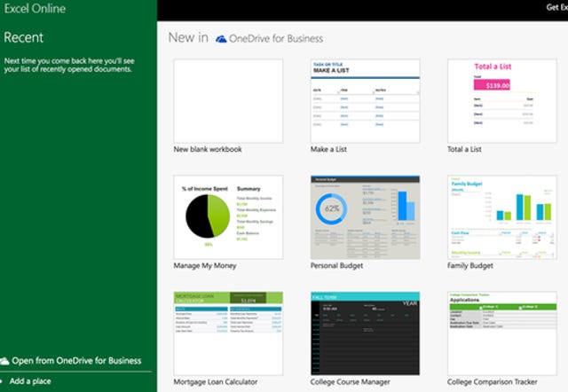568x392 pixels.
Task: Click the Add a place link
Action: tap(30, 381)
